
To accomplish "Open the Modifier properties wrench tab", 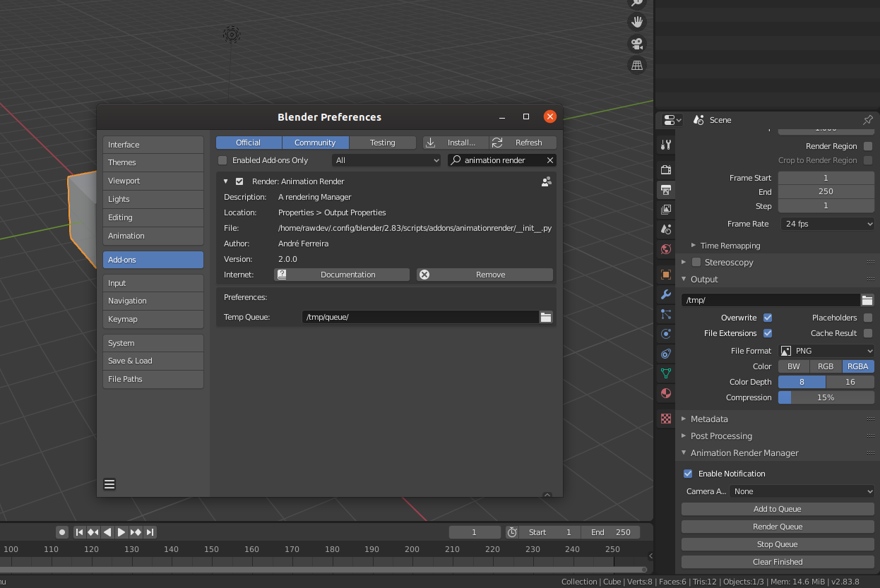I will tap(665, 294).
